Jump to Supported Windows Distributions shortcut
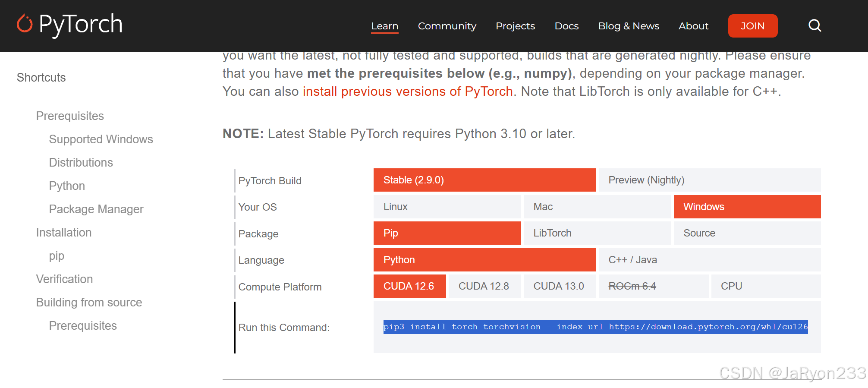Screen dimensions: 868x388 pos(101,139)
